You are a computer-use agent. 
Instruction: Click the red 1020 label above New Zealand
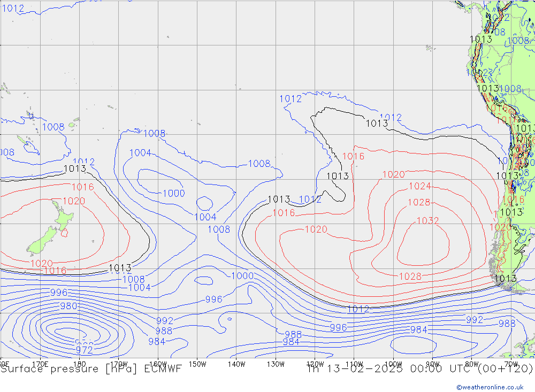click(x=74, y=201)
